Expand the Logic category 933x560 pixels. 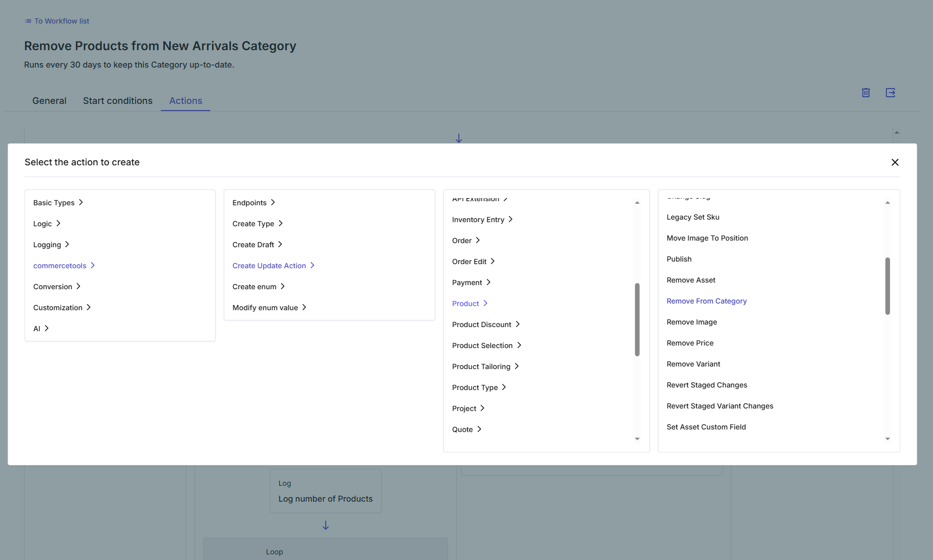(43, 223)
